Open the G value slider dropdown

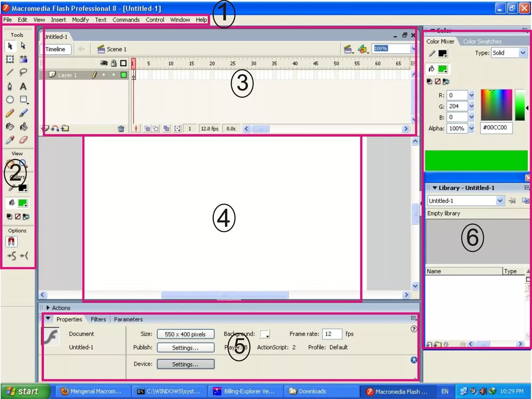471,106
